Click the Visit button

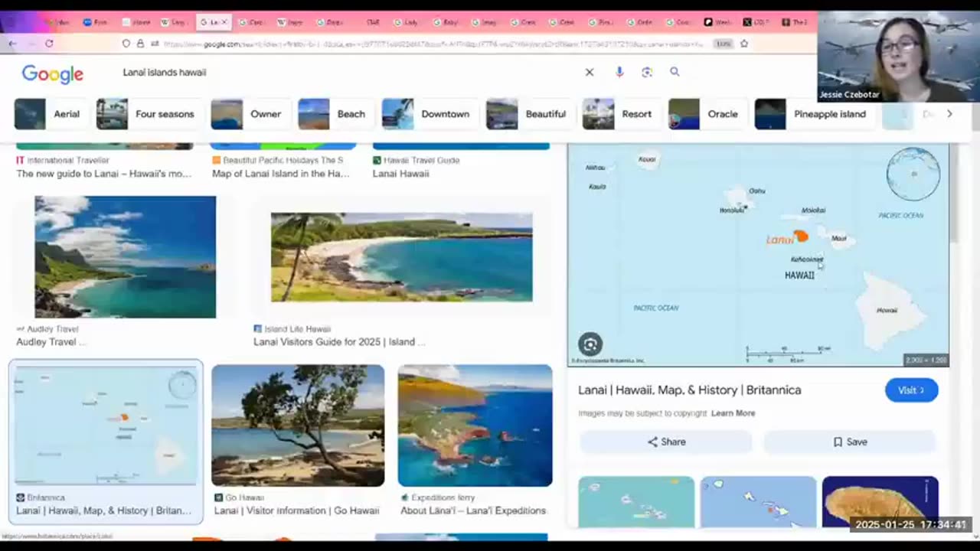click(x=911, y=390)
